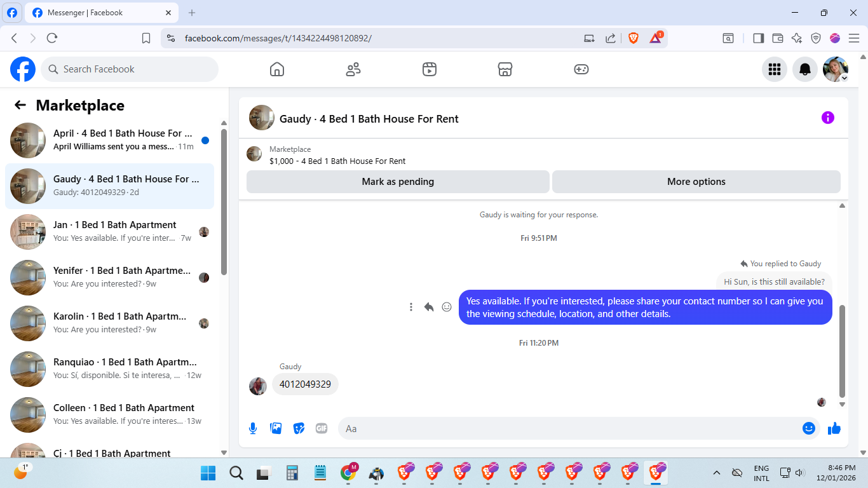Open Jan 1 Bed 1 Bath Apartment chat
This screenshot has height=488, width=868.
pyautogui.click(x=109, y=232)
